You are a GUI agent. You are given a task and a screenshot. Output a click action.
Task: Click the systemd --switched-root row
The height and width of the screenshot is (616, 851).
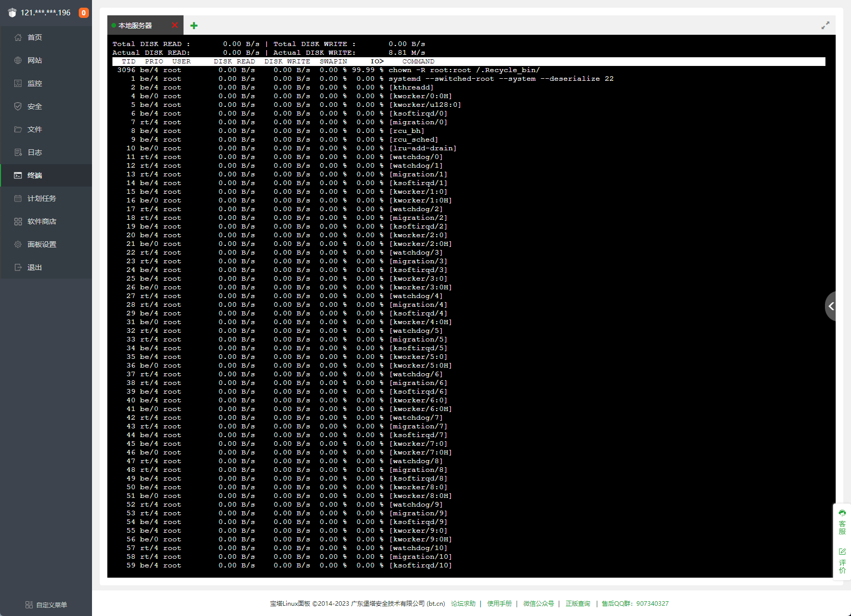point(469,79)
